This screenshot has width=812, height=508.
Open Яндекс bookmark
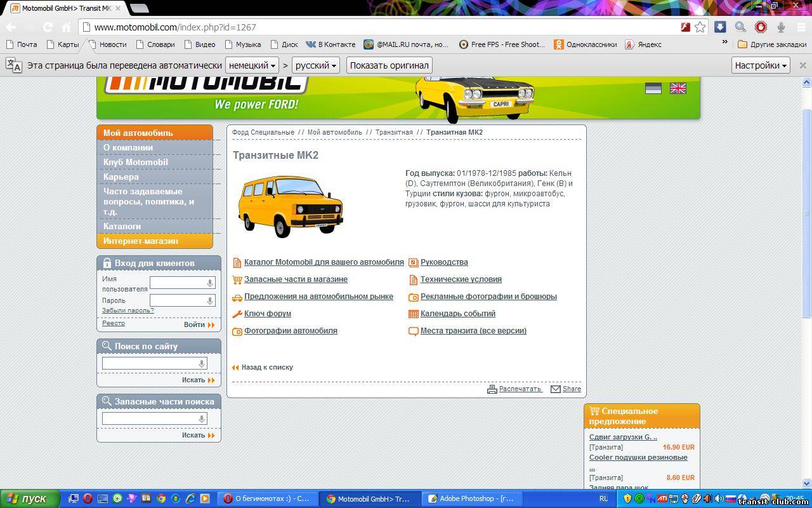pyautogui.click(x=643, y=44)
